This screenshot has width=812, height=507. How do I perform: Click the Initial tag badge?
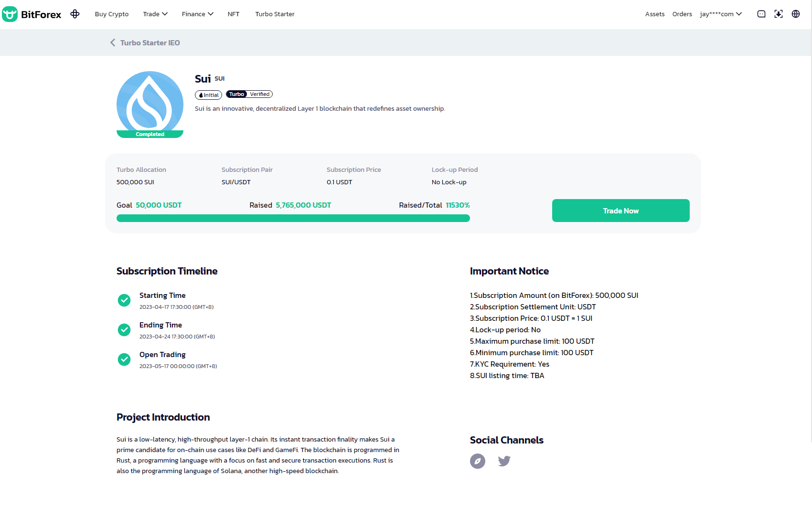(x=208, y=95)
